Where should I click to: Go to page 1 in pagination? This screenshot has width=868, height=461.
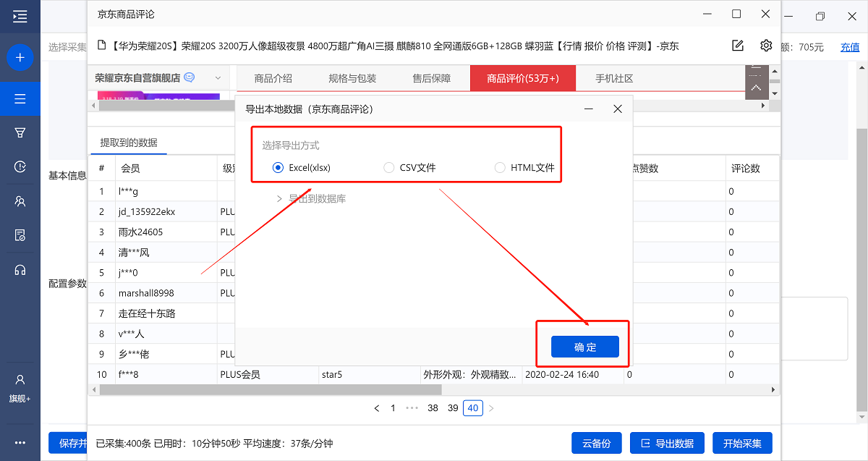click(393, 408)
